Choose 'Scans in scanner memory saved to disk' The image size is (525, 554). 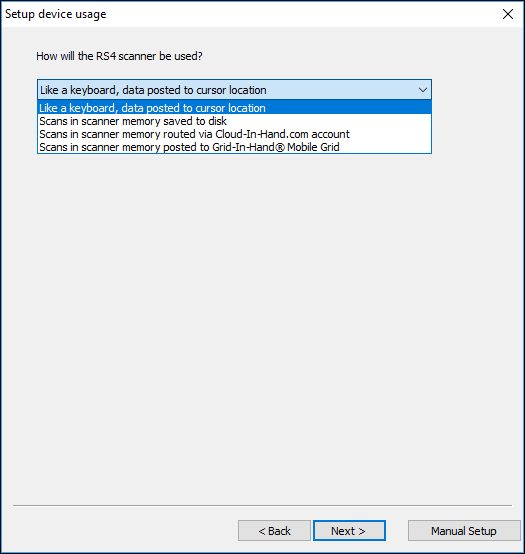[234, 121]
